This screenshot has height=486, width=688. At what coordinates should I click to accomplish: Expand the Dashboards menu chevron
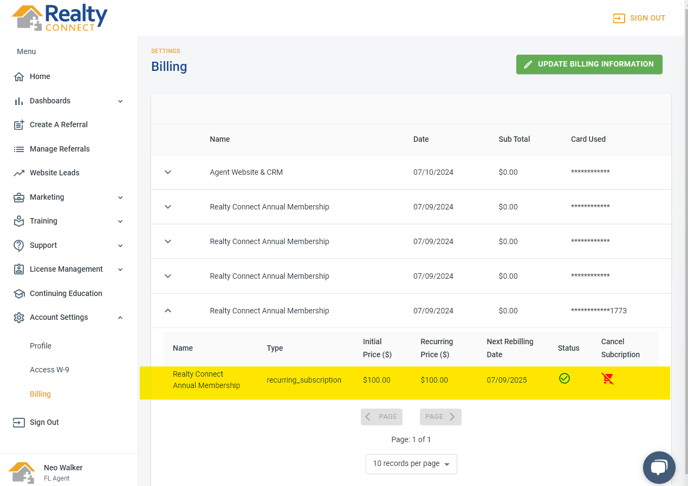coord(120,101)
